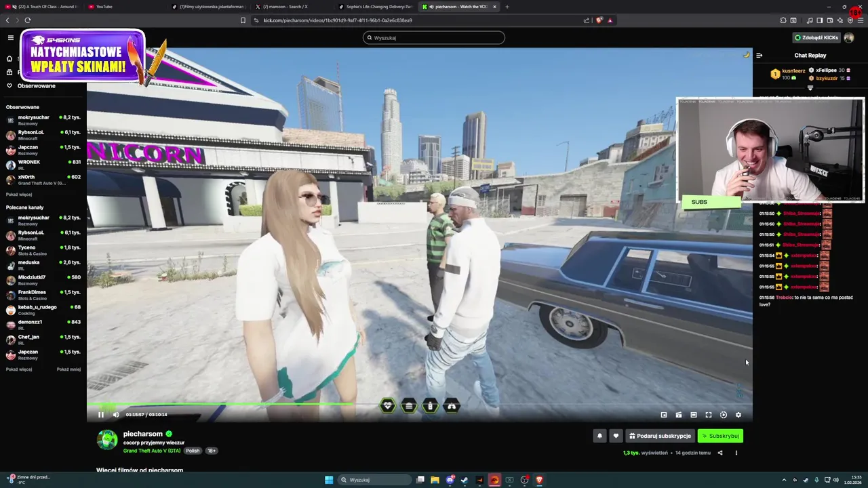Mute the video player volume
Image resolution: width=868 pixels, height=488 pixels.
pos(116,415)
